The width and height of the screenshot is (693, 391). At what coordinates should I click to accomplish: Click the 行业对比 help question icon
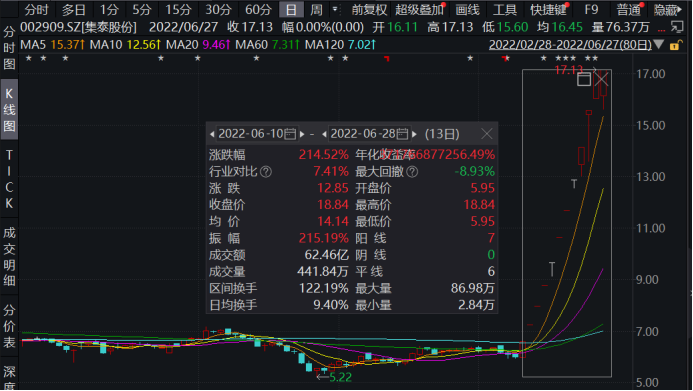click(x=266, y=171)
